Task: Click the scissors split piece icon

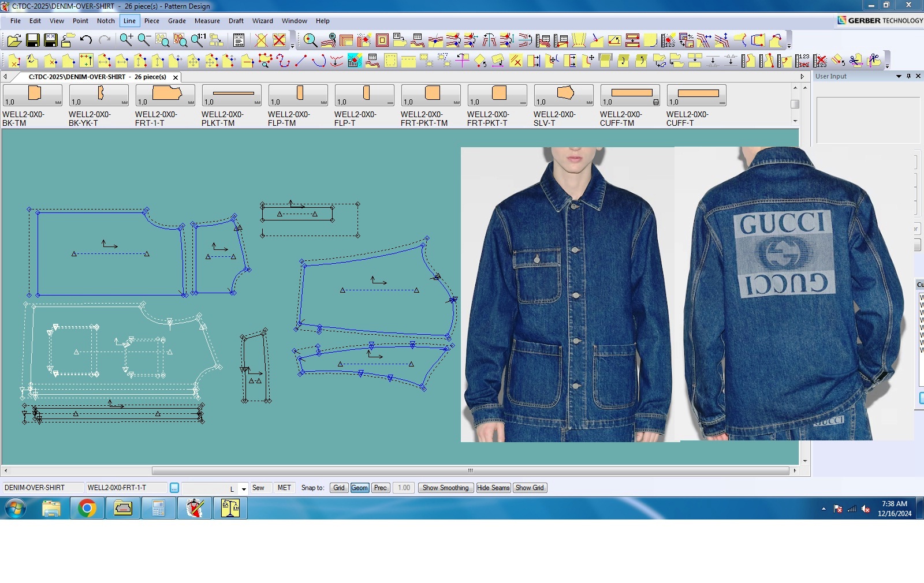Action: (x=856, y=60)
